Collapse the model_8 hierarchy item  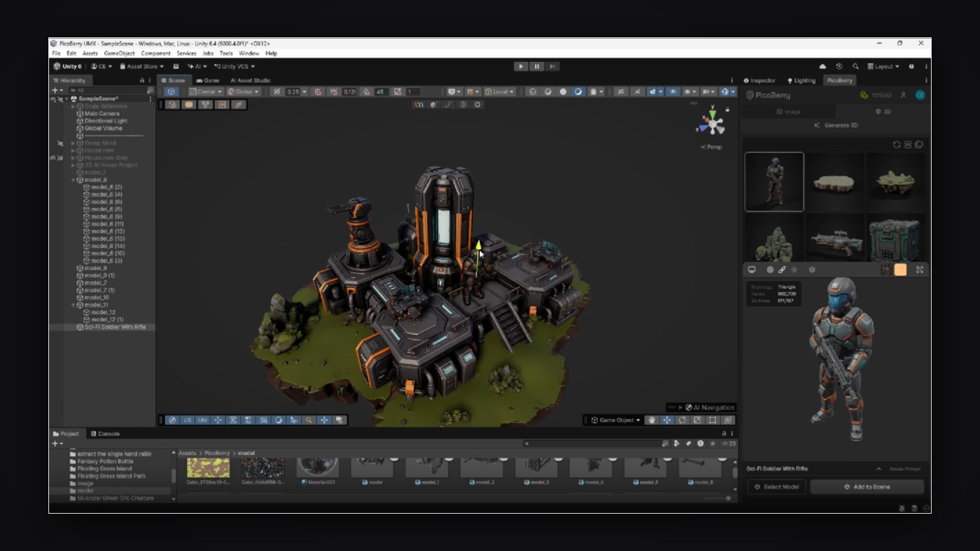point(73,180)
